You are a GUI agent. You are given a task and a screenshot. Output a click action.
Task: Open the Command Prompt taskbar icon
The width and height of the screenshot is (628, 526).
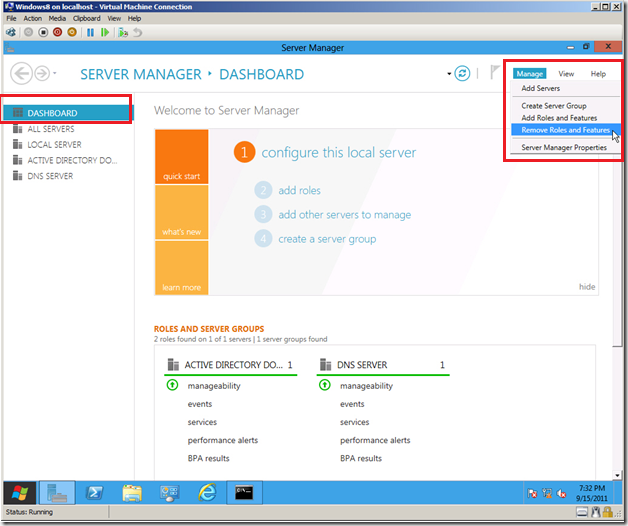click(244, 492)
